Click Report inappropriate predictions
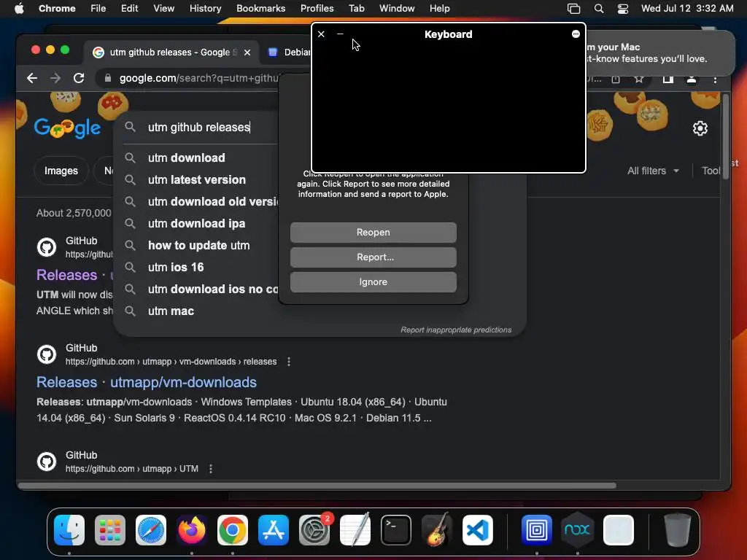The height and width of the screenshot is (560, 747). pos(456,330)
